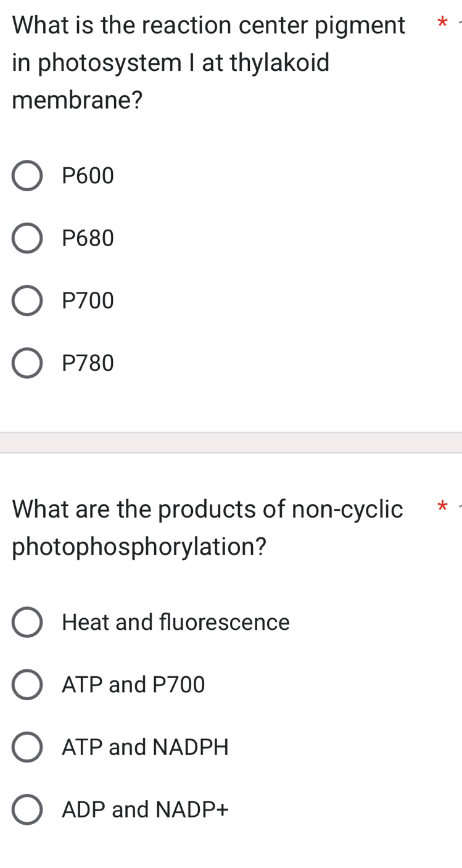Image resolution: width=462 pixels, height=868 pixels.
Task: Select the P780 radio button
Action: 27,363
